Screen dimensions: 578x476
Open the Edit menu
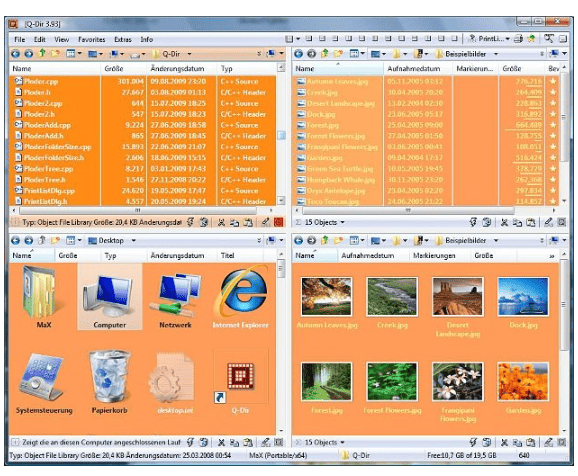(39, 39)
